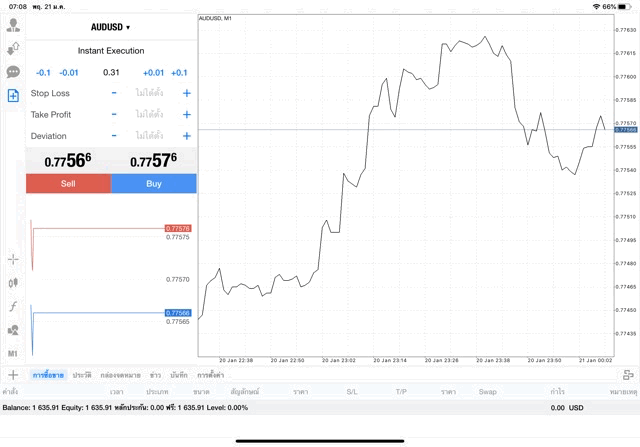The image size is (640, 447).
Task: Click the up/down arrows trade icon
Action: (x=13, y=48)
